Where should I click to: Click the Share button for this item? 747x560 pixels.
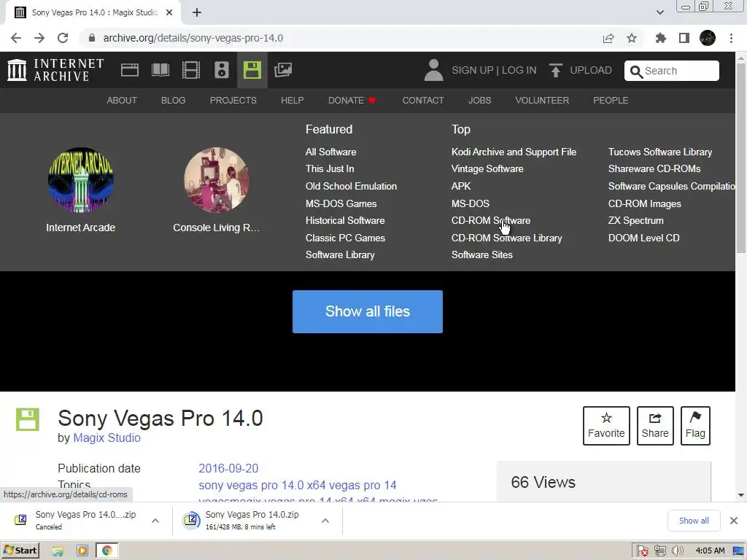(x=655, y=426)
